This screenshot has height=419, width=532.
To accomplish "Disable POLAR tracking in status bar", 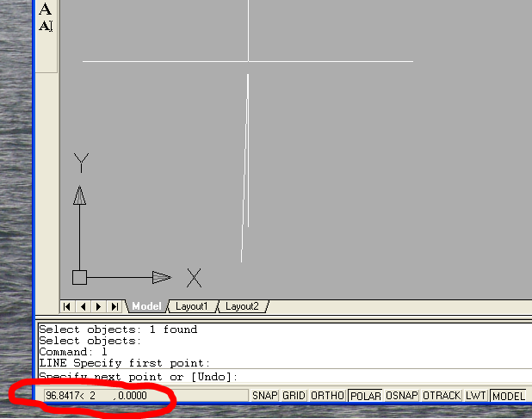I will 365,396.
